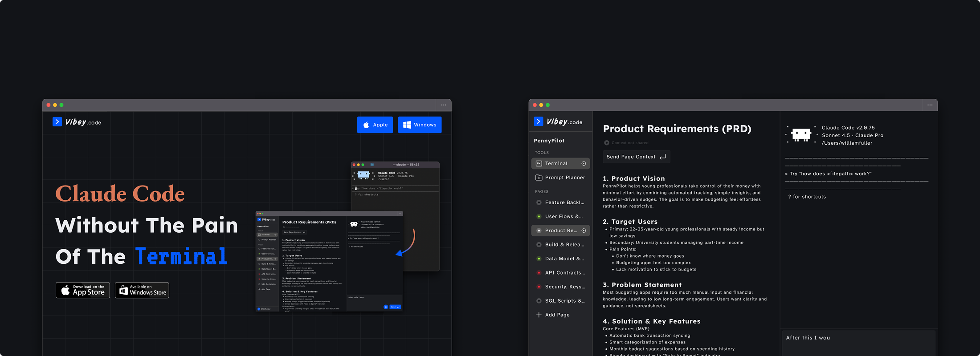Click the Vibey.code logo on the landing page
980x356 pixels.
77,122
